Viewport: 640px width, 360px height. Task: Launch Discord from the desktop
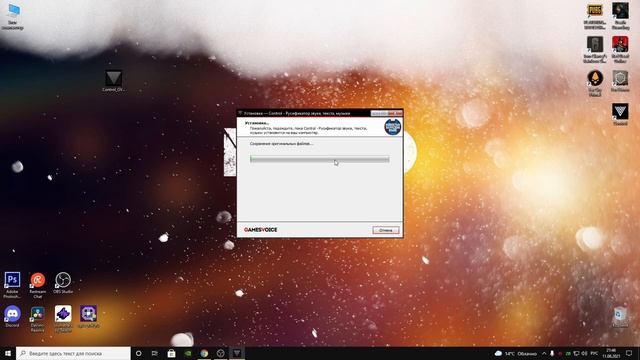tap(12, 316)
